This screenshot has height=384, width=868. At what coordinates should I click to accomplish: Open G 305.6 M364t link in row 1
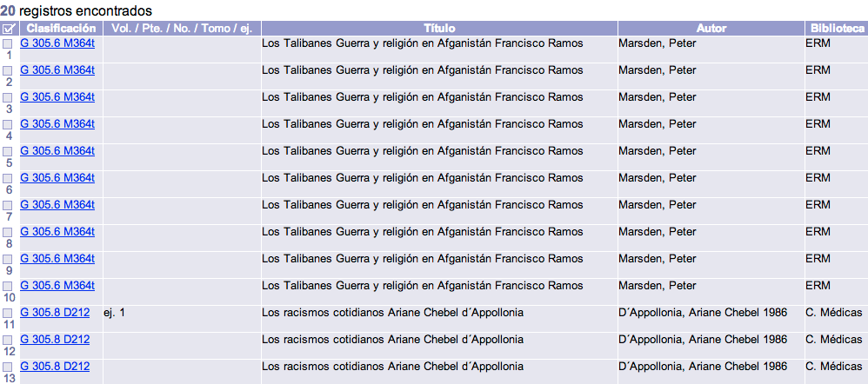(x=57, y=43)
